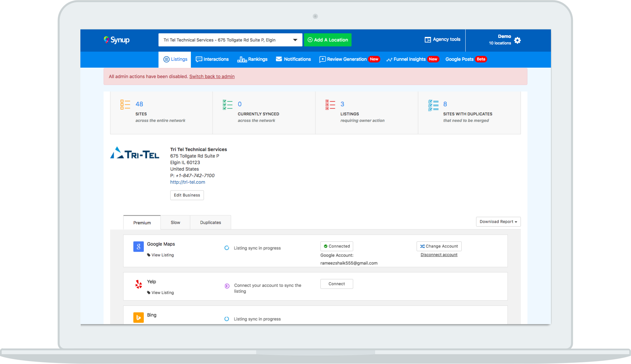Screen dimensions: 631x364
Task: Click the Bing logo icon
Action: (x=139, y=317)
